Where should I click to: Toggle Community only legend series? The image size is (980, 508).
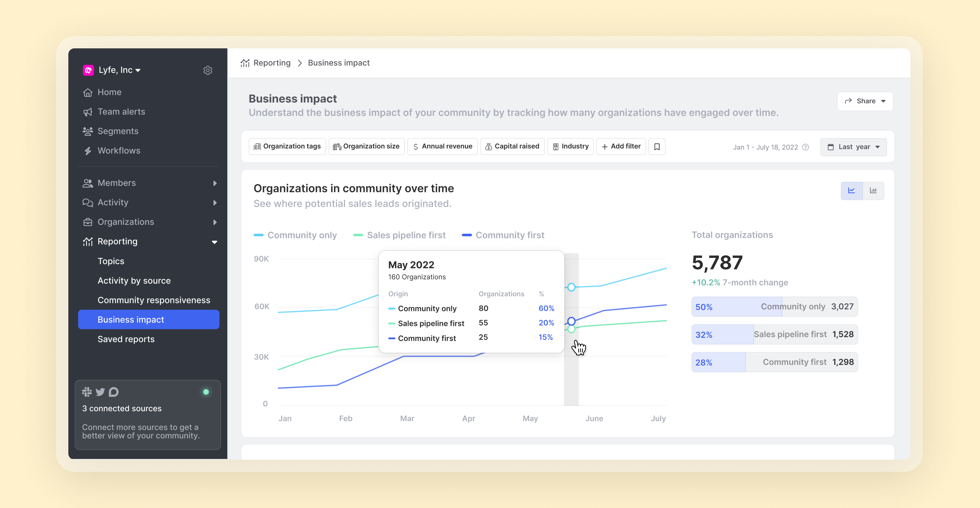[295, 235]
